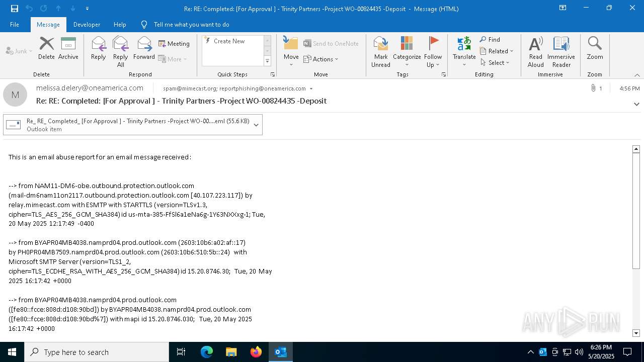Open the Help tab
The height and width of the screenshot is (362, 644).
(120, 25)
